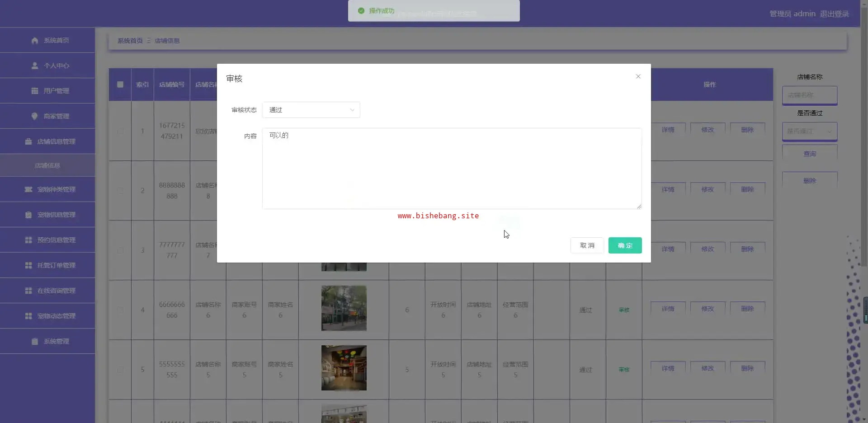Click 删除 for row 5

748,368
